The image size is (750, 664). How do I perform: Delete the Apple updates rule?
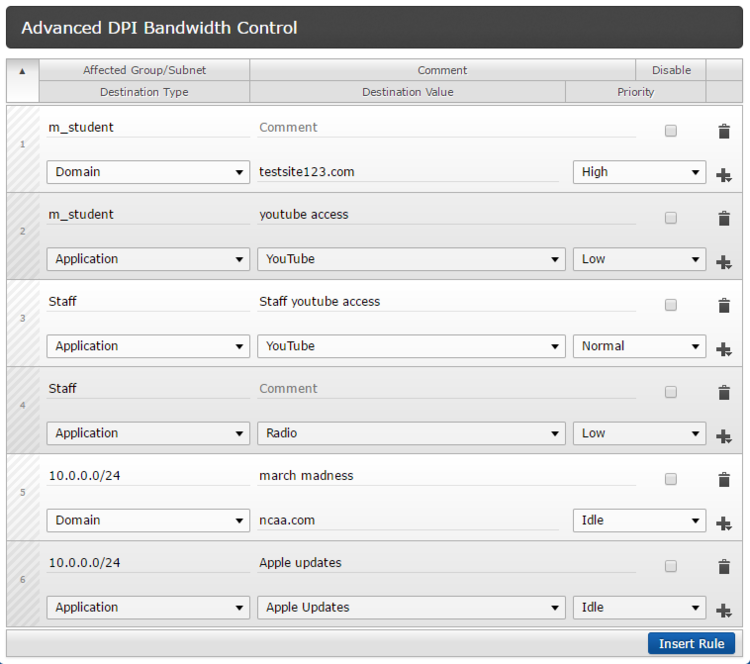[724, 566]
